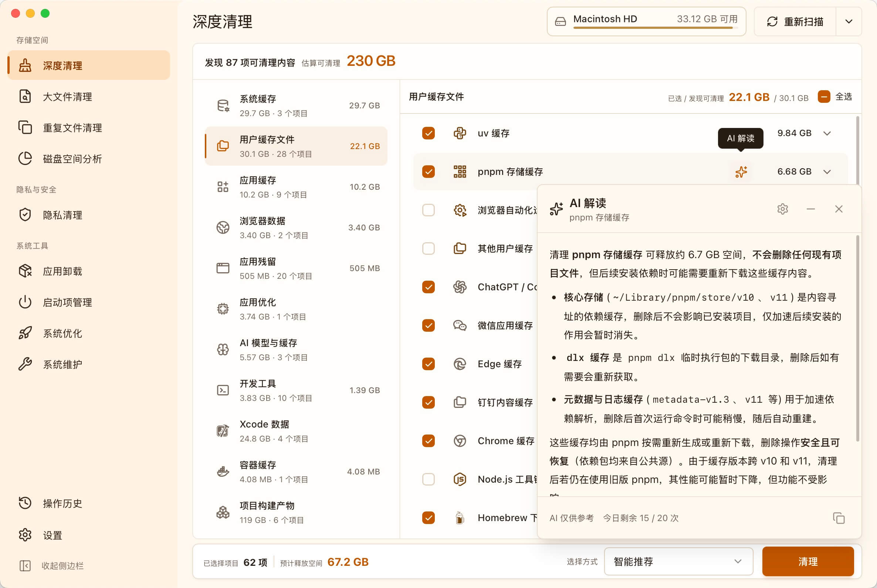Select the 系统缓存 category
Screen dimensions: 877x588
(x=296, y=105)
